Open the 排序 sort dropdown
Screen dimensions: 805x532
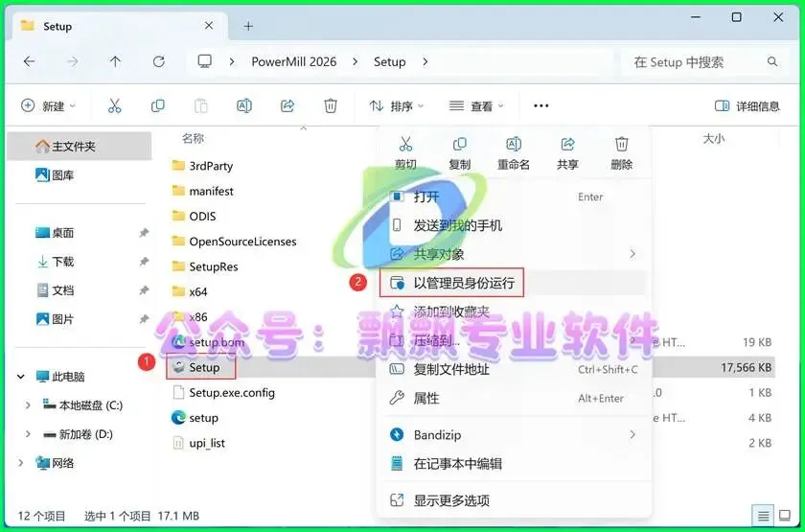pyautogui.click(x=397, y=106)
